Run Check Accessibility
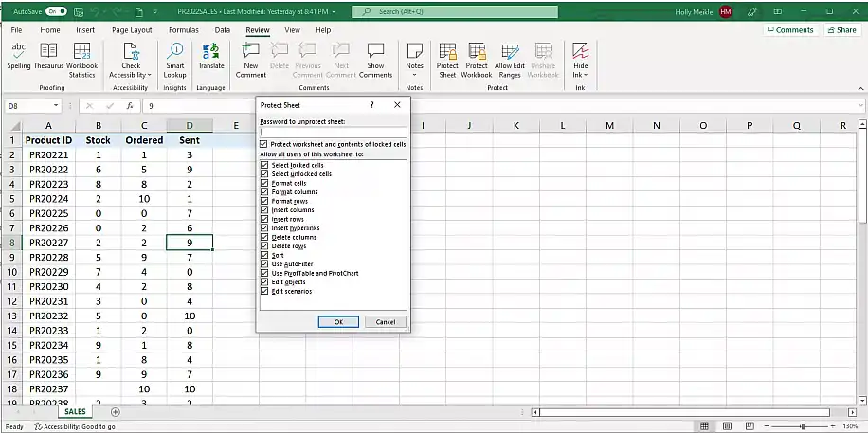The height and width of the screenshot is (433, 868). coord(131,61)
